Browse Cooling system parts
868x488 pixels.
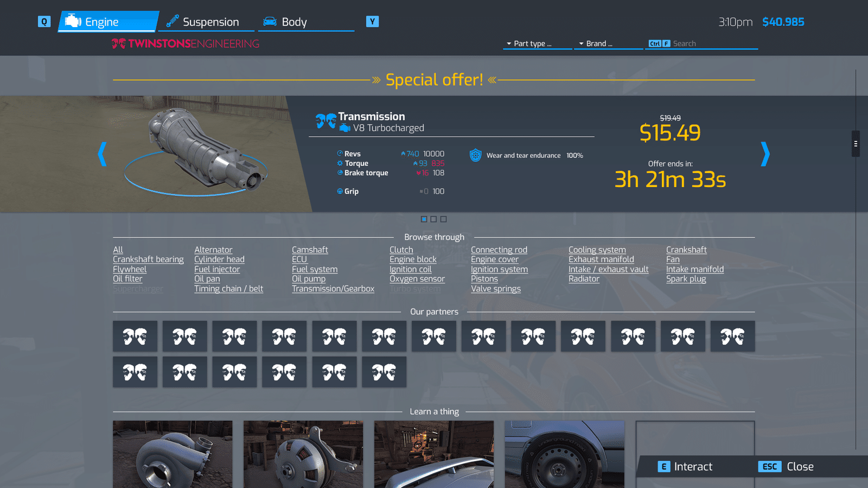[597, 250]
